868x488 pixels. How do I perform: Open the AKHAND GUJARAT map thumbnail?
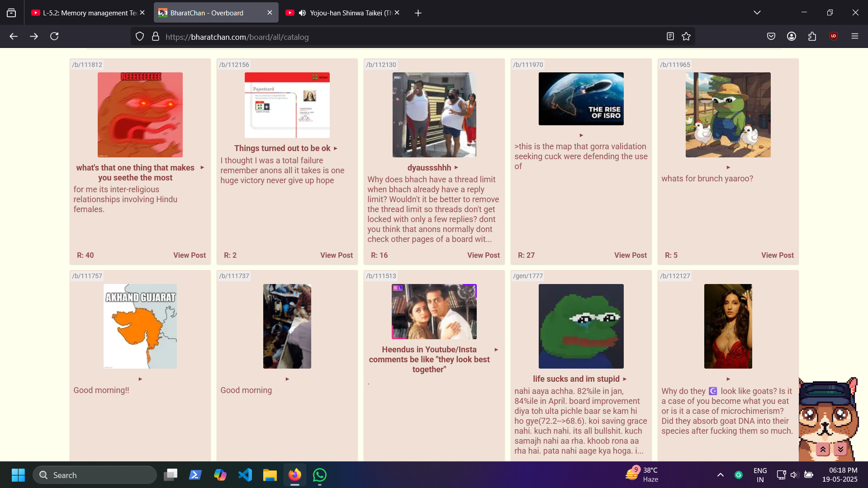140,326
